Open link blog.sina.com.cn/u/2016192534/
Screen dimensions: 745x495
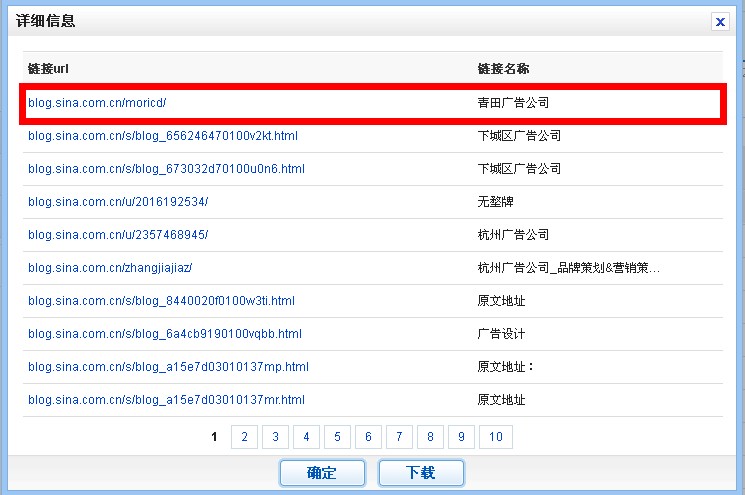(x=118, y=202)
